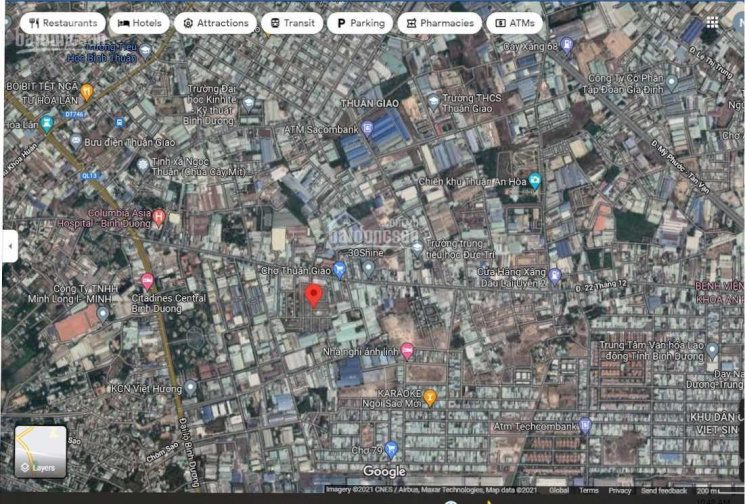
Task: Click the Nhà nghỉ ánh linh lodging pin
Action: tap(407, 349)
